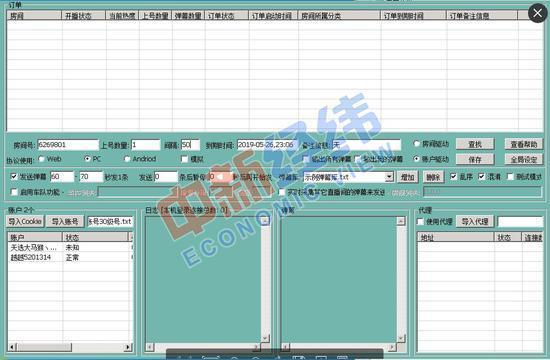550x360 pixels.
Task: Click the 房间号 input field
Action: (x=68, y=145)
